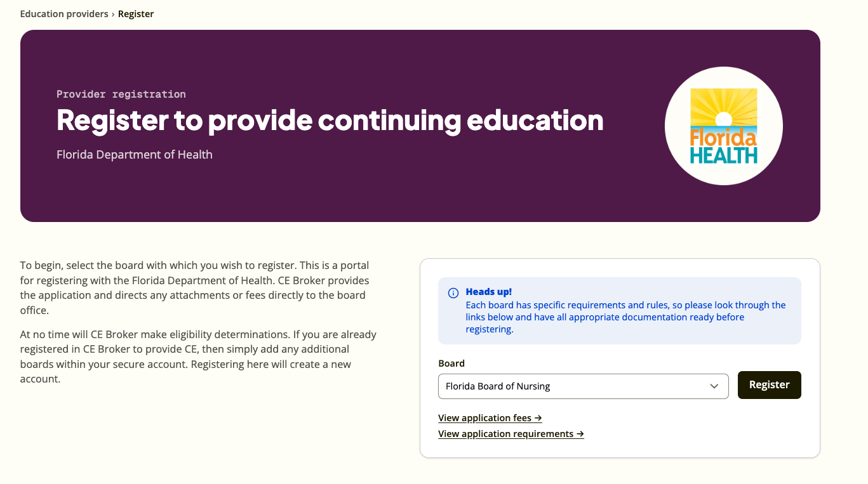Viewport: 868px width, 484px height.
Task: Open View application requirements link
Action: click(x=511, y=434)
